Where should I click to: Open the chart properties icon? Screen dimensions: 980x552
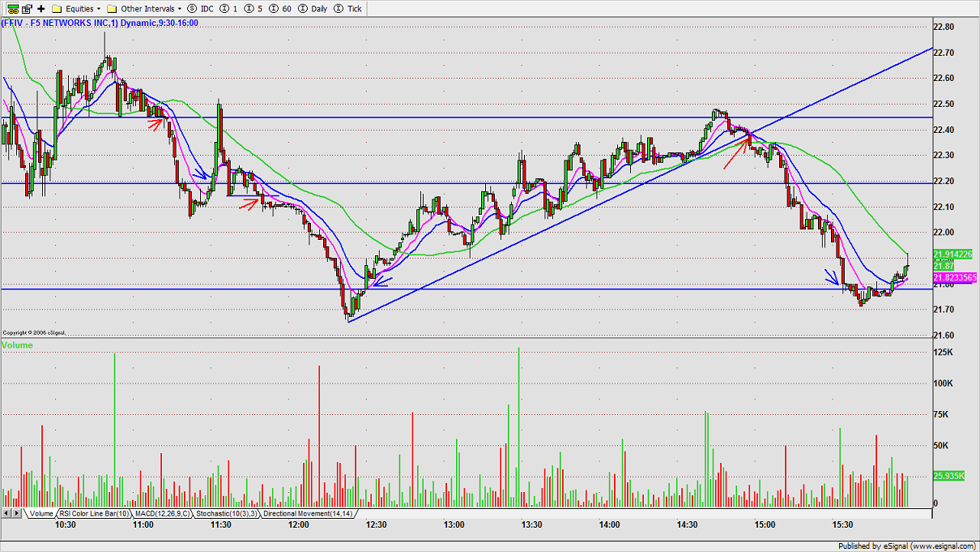26,9
